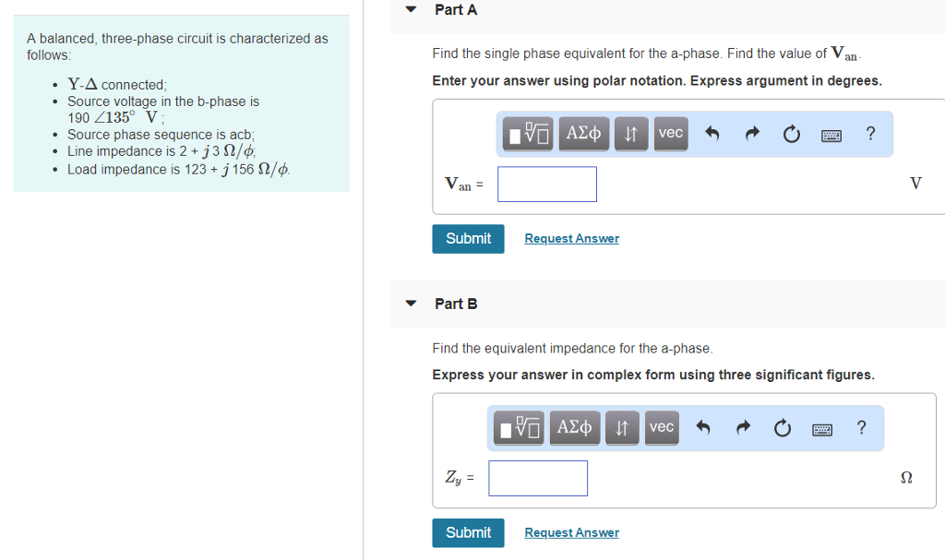
Task: Submit the Van answer in Part A
Action: [468, 238]
